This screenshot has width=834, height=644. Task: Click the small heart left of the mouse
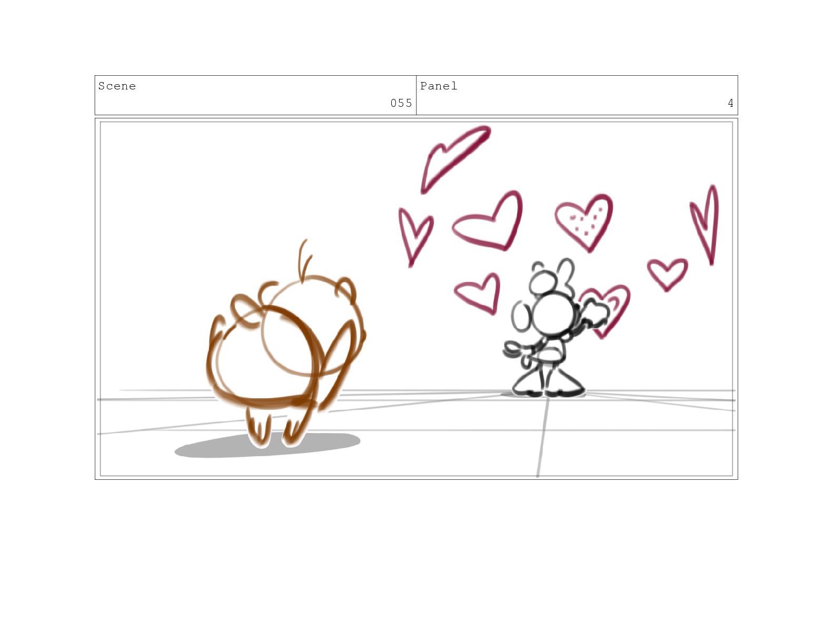pyautogui.click(x=478, y=294)
